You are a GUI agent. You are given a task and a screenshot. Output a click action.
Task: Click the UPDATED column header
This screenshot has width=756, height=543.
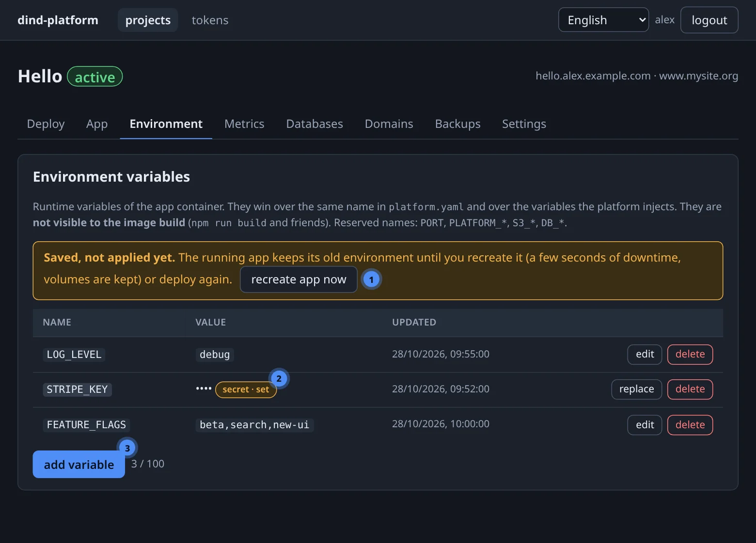pos(414,323)
